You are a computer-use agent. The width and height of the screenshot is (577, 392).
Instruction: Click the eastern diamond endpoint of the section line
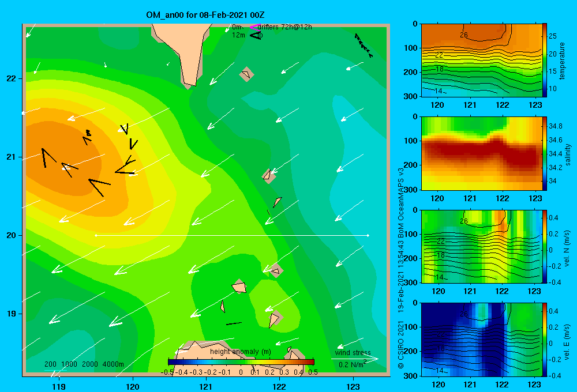(x=368, y=235)
